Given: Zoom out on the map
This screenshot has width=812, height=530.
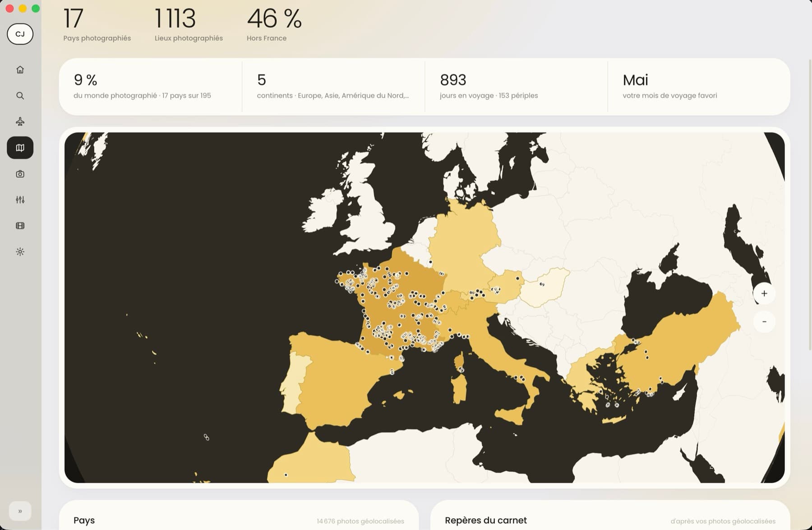Looking at the screenshot, I should point(764,321).
